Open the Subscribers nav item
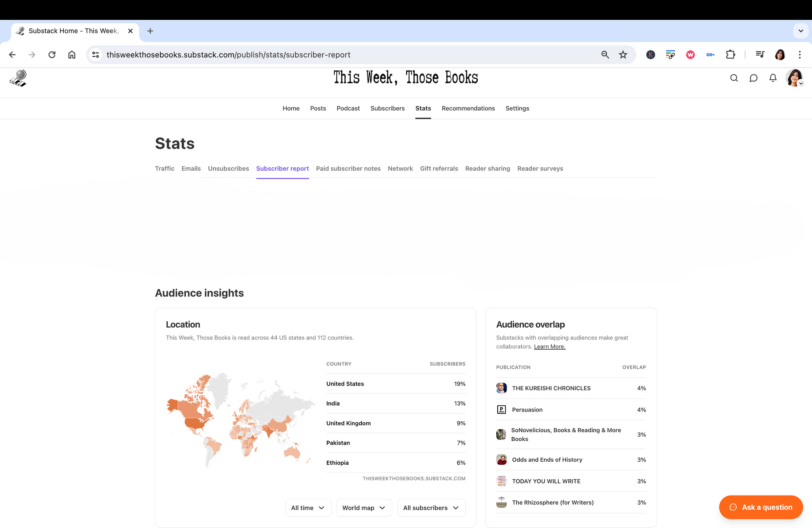812x528 pixels. 387,108
